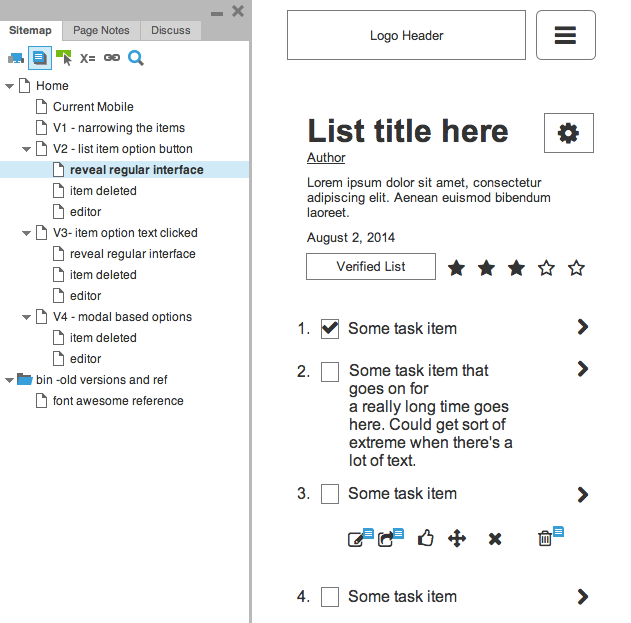The width and height of the screenshot is (631, 623).
Task: Click the share arrow icon
Action: pos(385,539)
